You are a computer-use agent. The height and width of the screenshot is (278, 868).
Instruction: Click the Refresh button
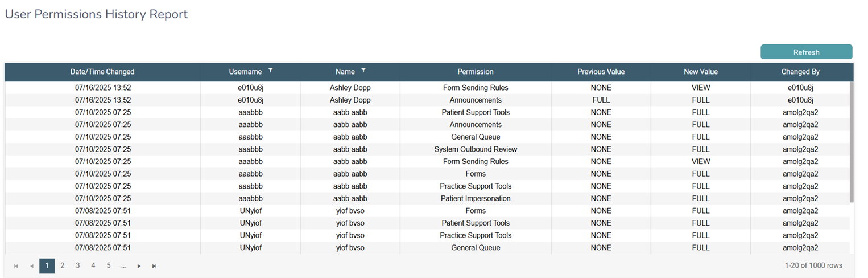point(806,52)
